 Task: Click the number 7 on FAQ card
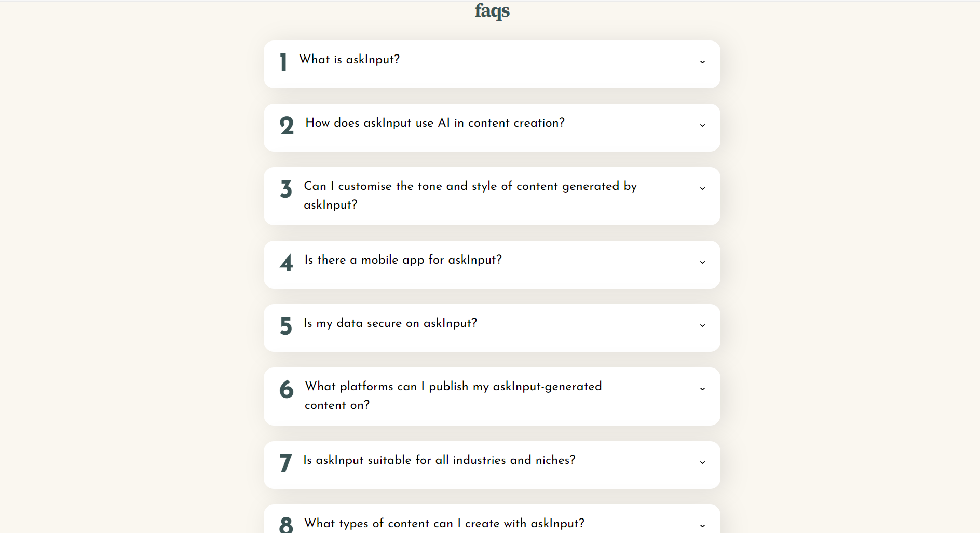tap(285, 463)
